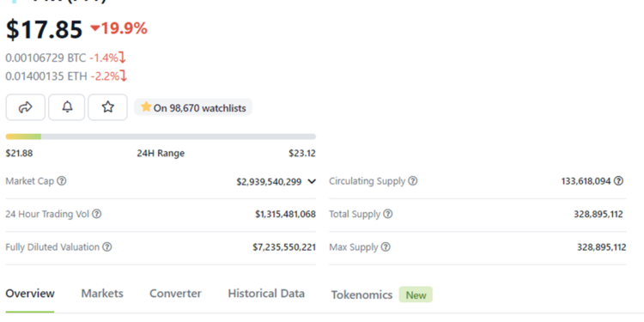The width and height of the screenshot is (644, 322).
Task: Click the $17.85 price text
Action: pyautogui.click(x=44, y=29)
